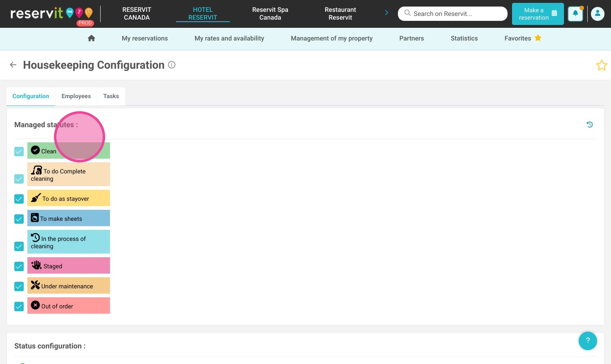This screenshot has width=611, height=364.
Task: Click Make a reservation button
Action: pyautogui.click(x=538, y=14)
